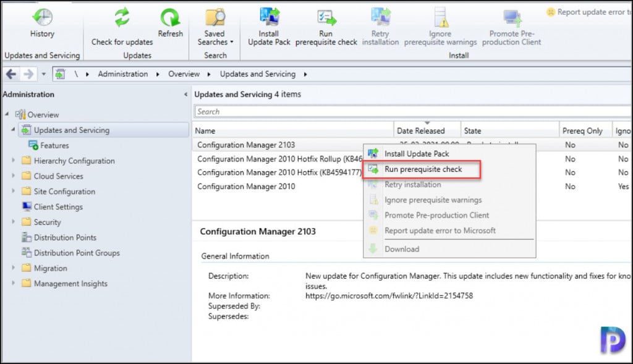Choose Retry installation in context menu
633x364 pixels.
pyautogui.click(x=449, y=184)
